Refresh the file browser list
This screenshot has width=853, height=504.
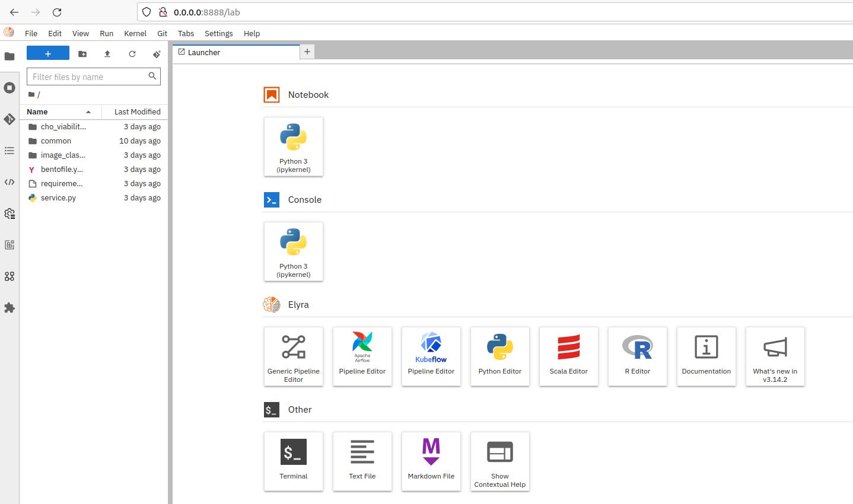(132, 53)
